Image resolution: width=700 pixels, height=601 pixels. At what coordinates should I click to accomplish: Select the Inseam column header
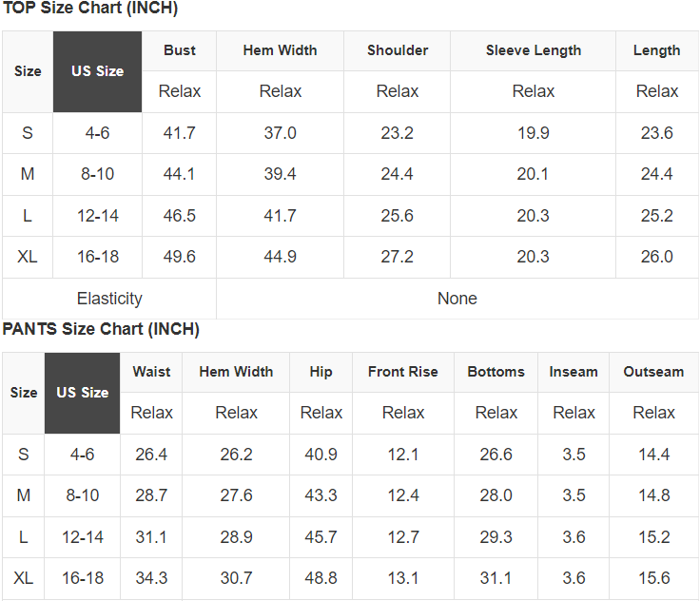(574, 372)
